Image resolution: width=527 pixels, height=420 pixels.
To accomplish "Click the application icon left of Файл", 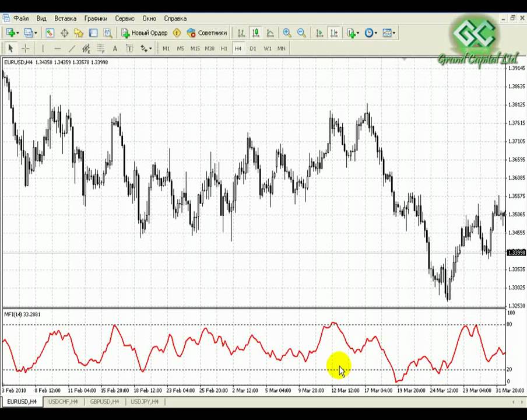I will tap(6, 18).
